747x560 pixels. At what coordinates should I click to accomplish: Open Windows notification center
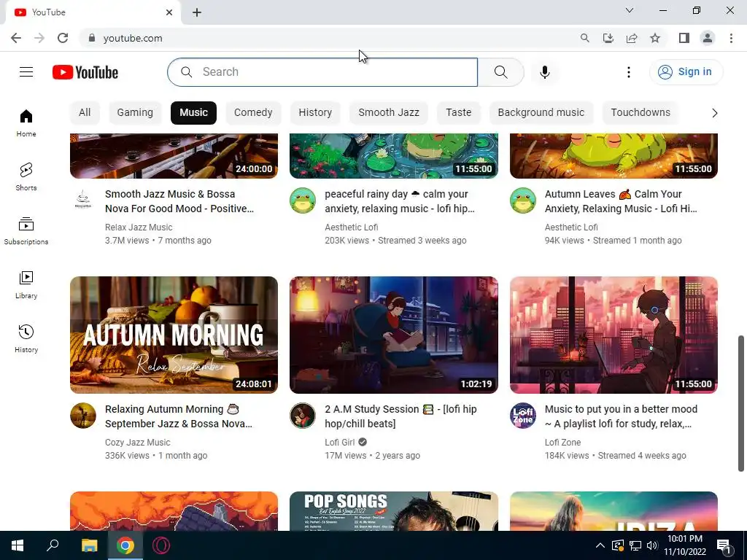724,545
